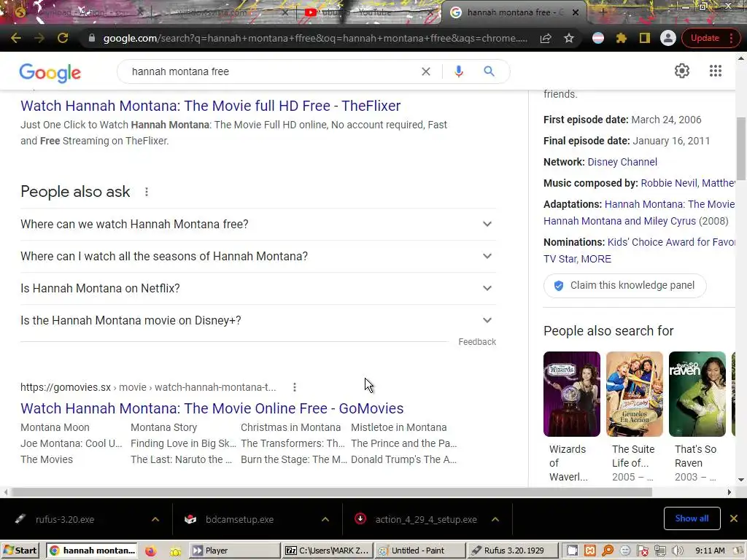Viewport: 747px width, 560px height.
Task: Open the Player taskbar window
Action: 234,551
